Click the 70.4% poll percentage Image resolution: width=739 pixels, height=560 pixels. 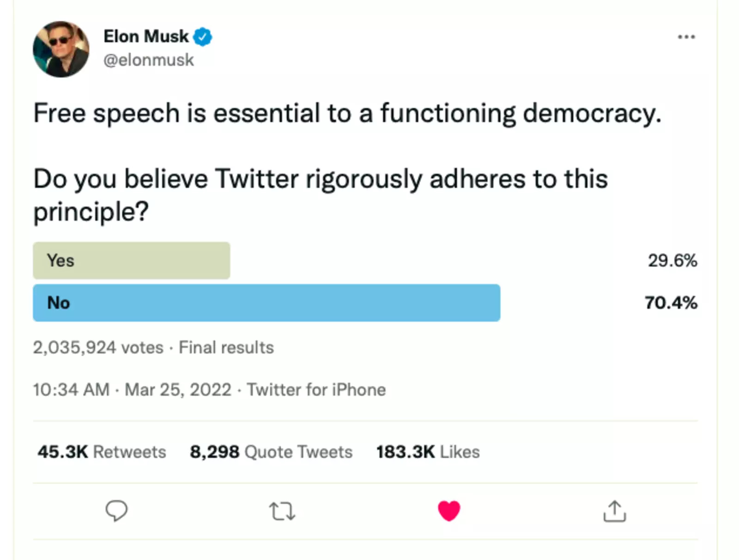click(671, 303)
